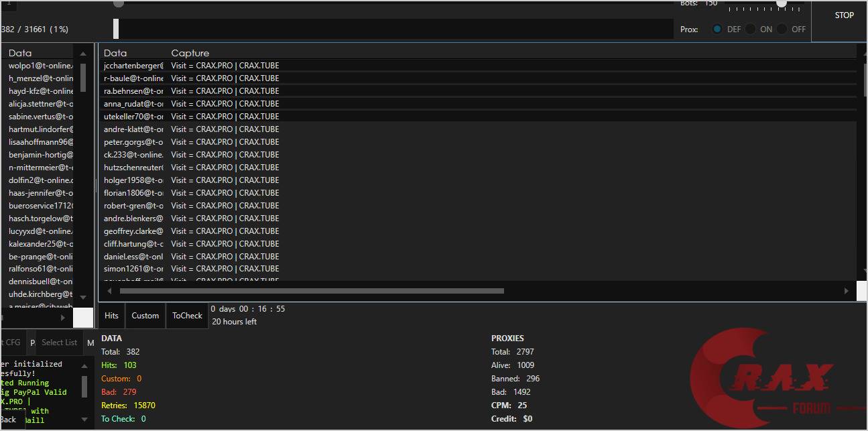Image resolution: width=868 pixels, height=431 pixels.
Task: Click the 'CPM: 25' value
Action: coord(509,406)
